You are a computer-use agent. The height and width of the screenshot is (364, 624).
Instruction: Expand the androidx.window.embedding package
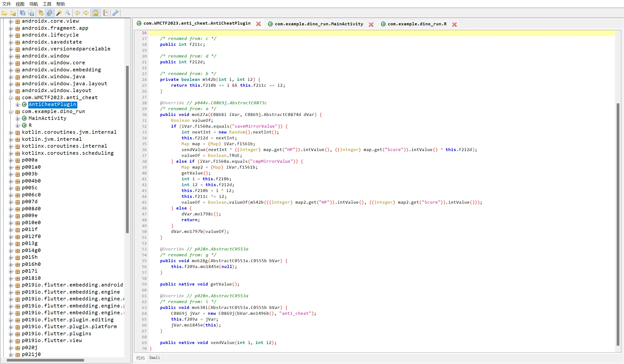click(11, 70)
